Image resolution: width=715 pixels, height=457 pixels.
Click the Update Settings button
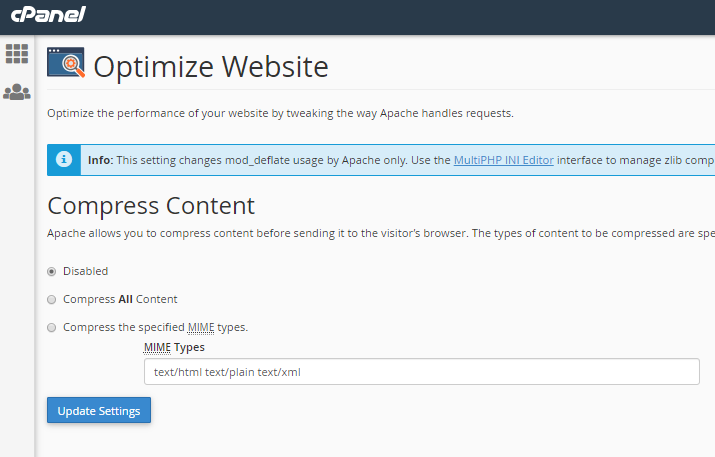99,410
